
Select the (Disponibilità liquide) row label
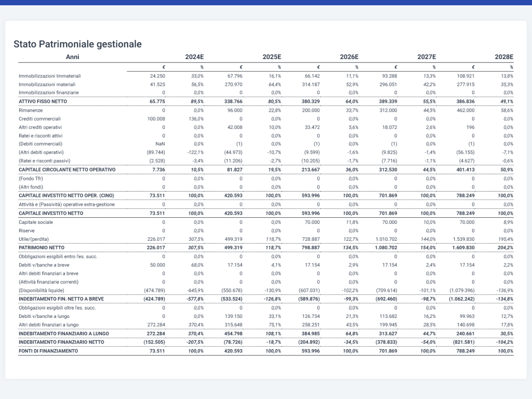(x=41, y=290)
